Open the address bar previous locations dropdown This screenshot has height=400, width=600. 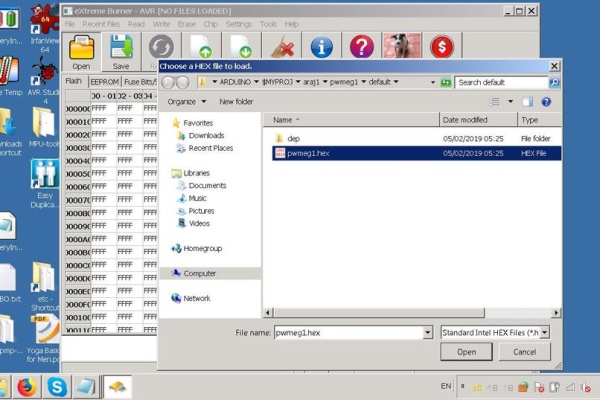click(433, 82)
